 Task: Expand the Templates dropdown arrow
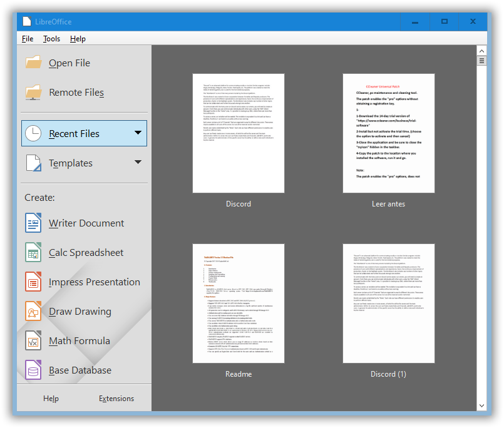[x=138, y=162]
